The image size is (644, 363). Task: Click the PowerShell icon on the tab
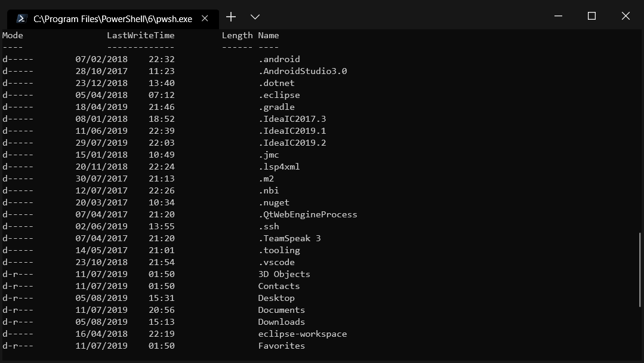click(x=21, y=19)
